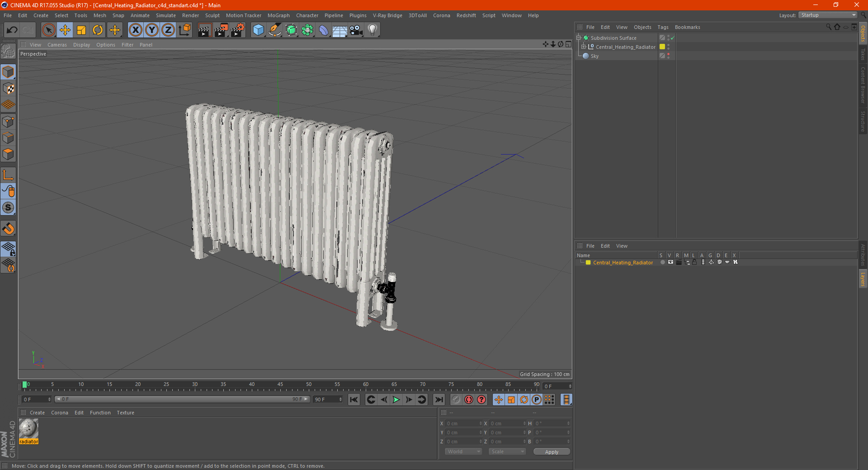Go to start of animation

tap(354, 399)
